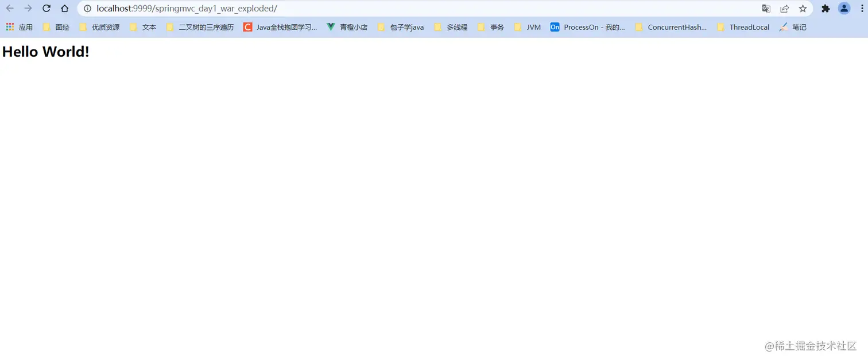The height and width of the screenshot is (363, 868).
Task: Open the 事务 bookmark folder
Action: [491, 27]
